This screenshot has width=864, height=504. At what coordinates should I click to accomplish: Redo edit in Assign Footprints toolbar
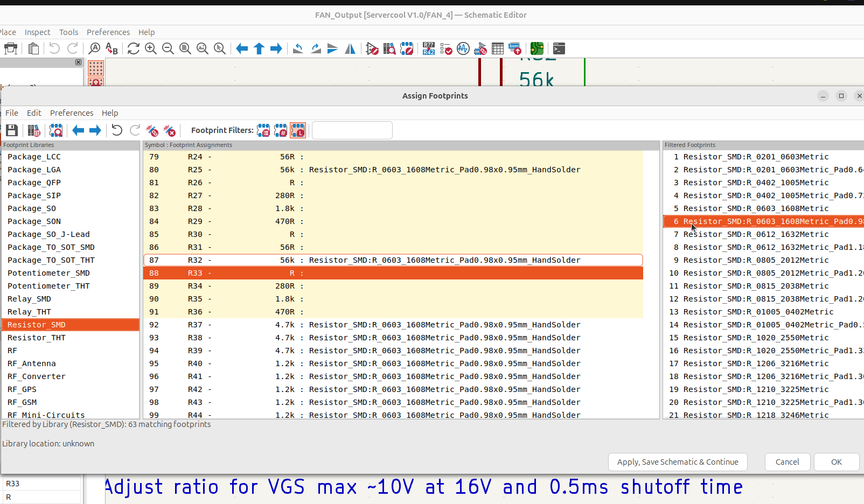[135, 130]
